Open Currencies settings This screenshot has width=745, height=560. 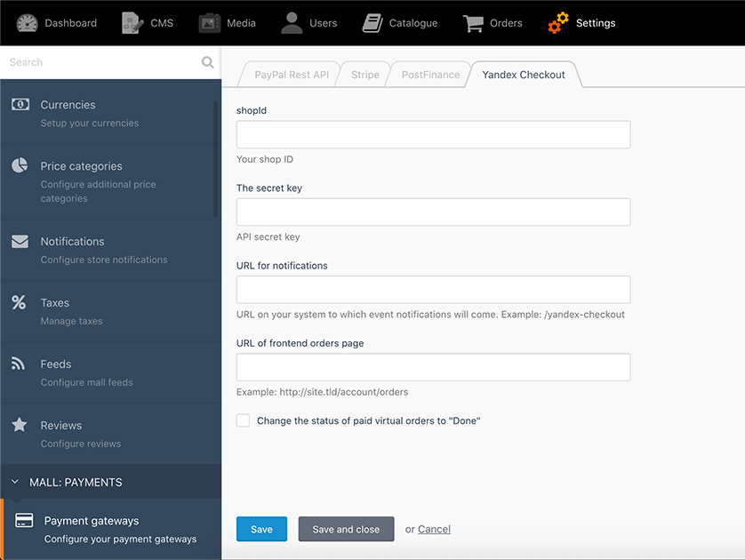111,113
